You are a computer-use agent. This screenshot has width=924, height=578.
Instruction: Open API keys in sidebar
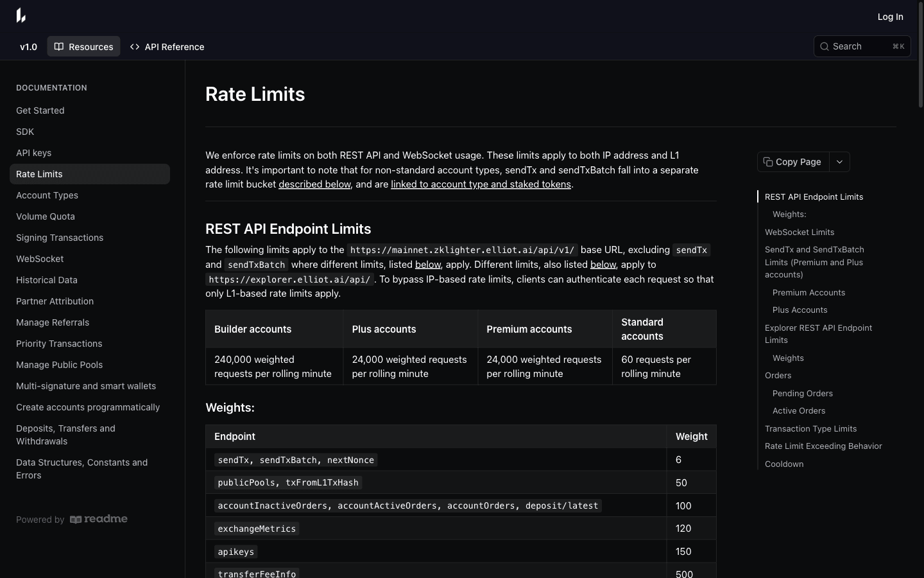pyautogui.click(x=90, y=153)
